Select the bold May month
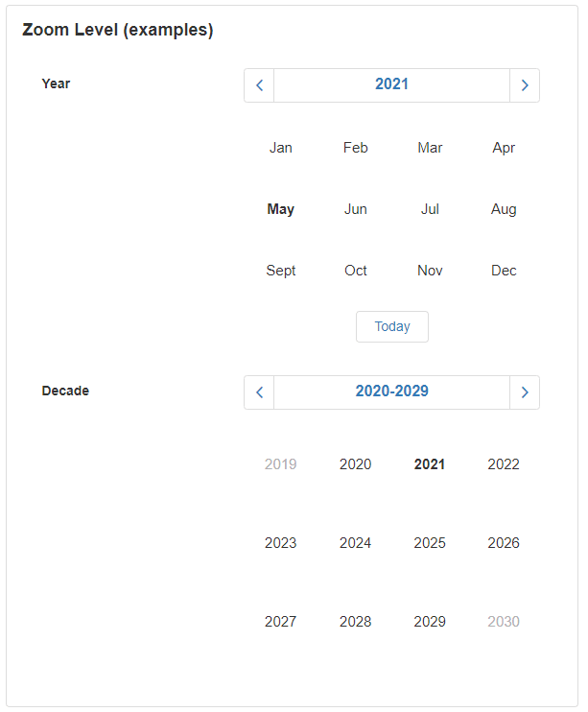This screenshot has height=712, width=588. click(x=281, y=209)
